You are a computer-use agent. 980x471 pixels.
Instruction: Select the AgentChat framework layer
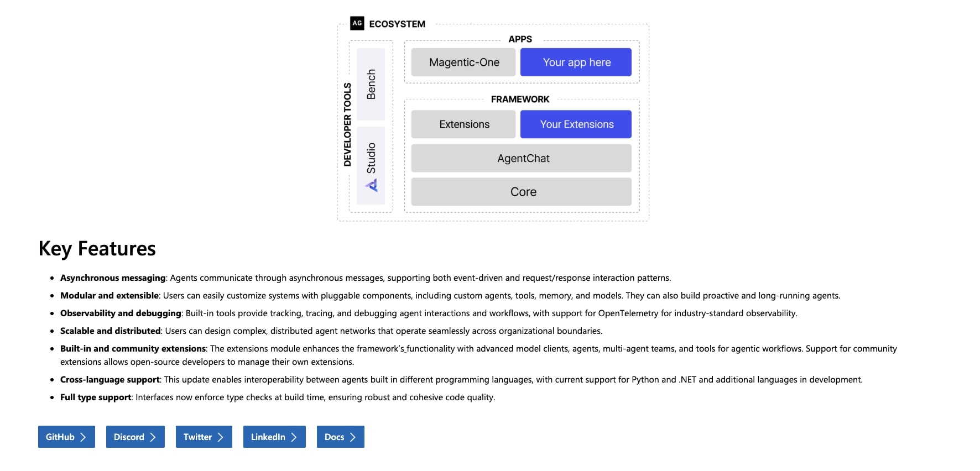pyautogui.click(x=521, y=158)
